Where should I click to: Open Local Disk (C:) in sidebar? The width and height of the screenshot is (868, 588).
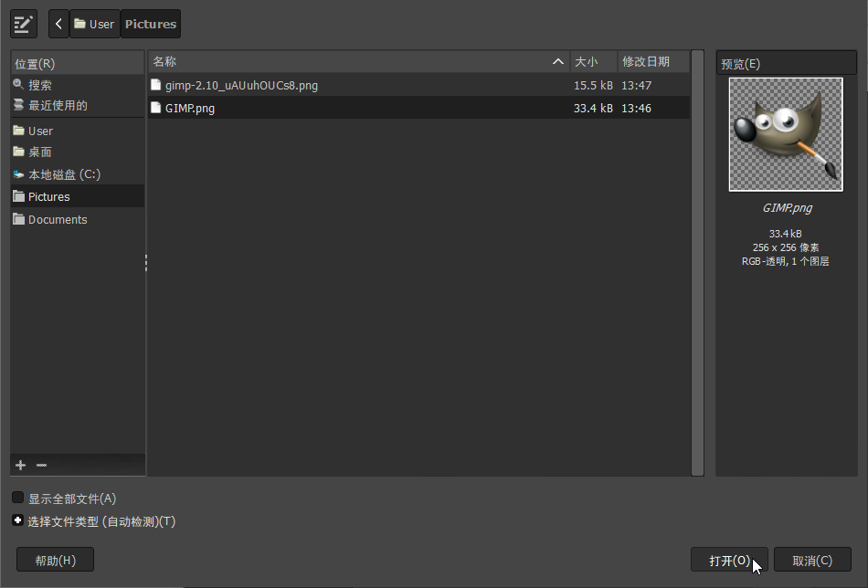click(x=78, y=174)
